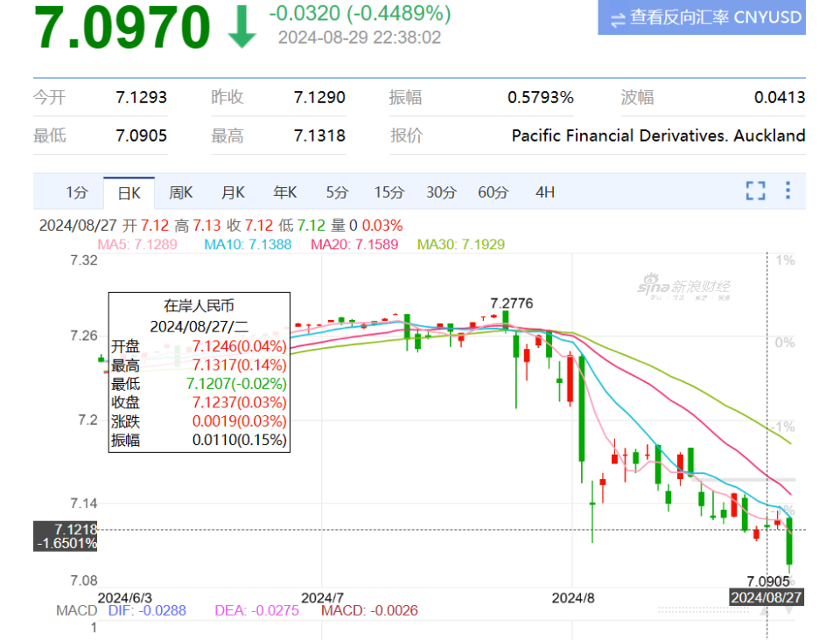Open the 月K monthly chart tab
840x640 pixels.
(x=233, y=192)
